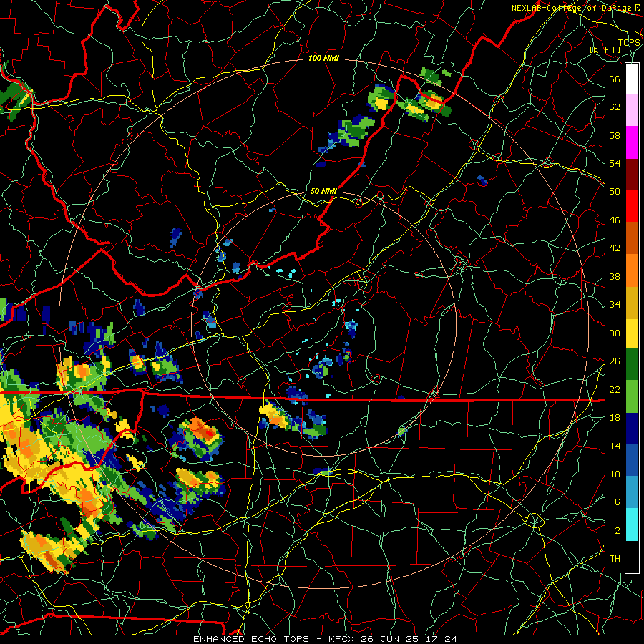This screenshot has width=644, height=644.
Task: Click the navy blue legend swatch
Action: [632, 429]
